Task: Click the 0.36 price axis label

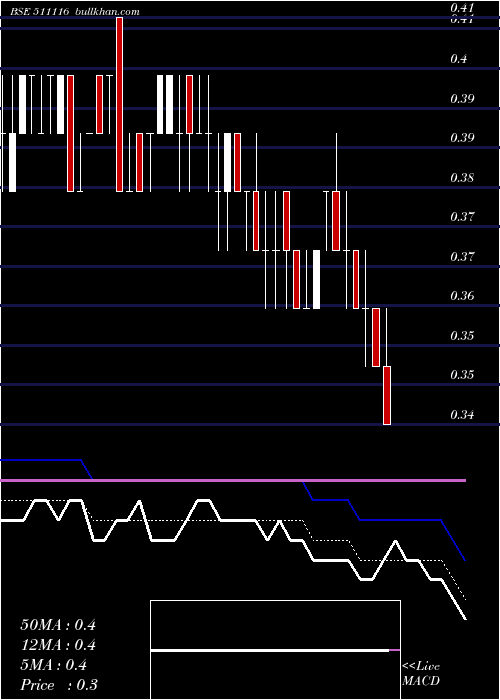Action: coord(462,296)
